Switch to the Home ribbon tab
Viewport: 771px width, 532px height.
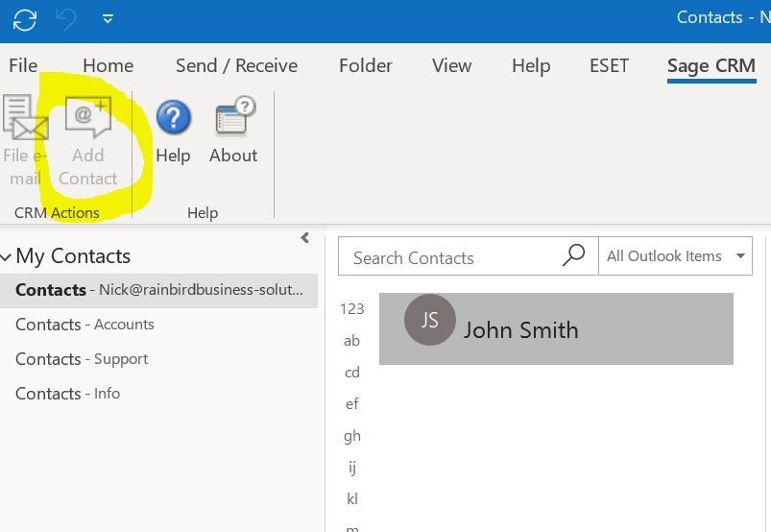pyautogui.click(x=108, y=65)
